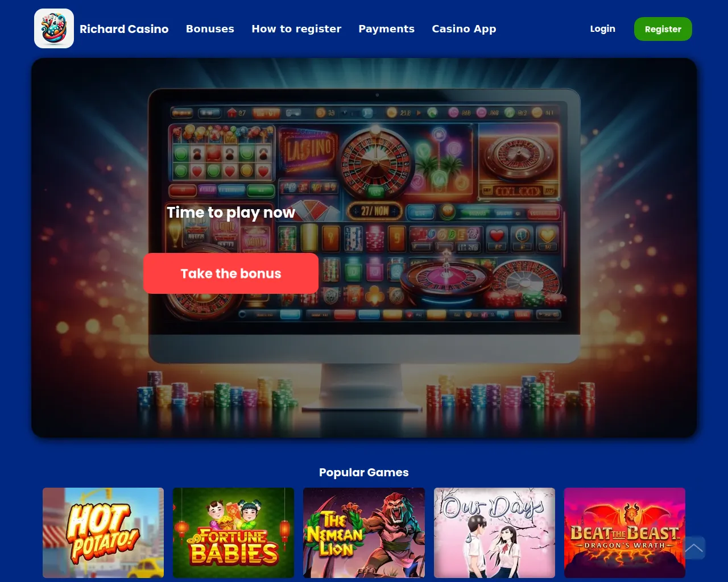Click the red Take the bonus button
The width and height of the screenshot is (728, 582).
point(231,273)
